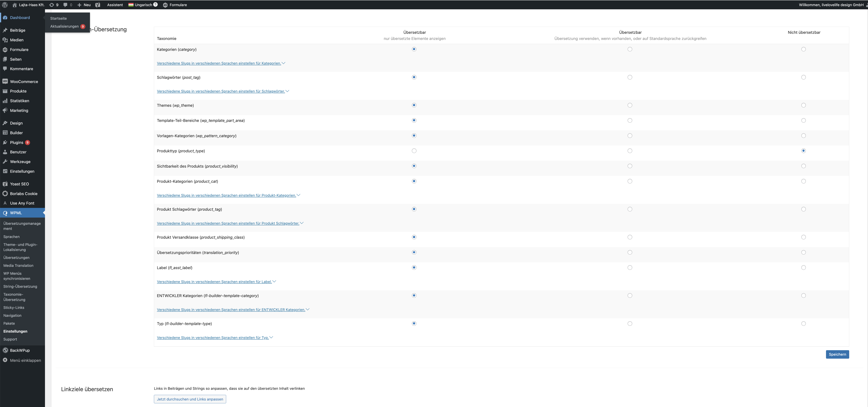
Task: Open Assistent in the admin bar
Action: click(x=115, y=5)
